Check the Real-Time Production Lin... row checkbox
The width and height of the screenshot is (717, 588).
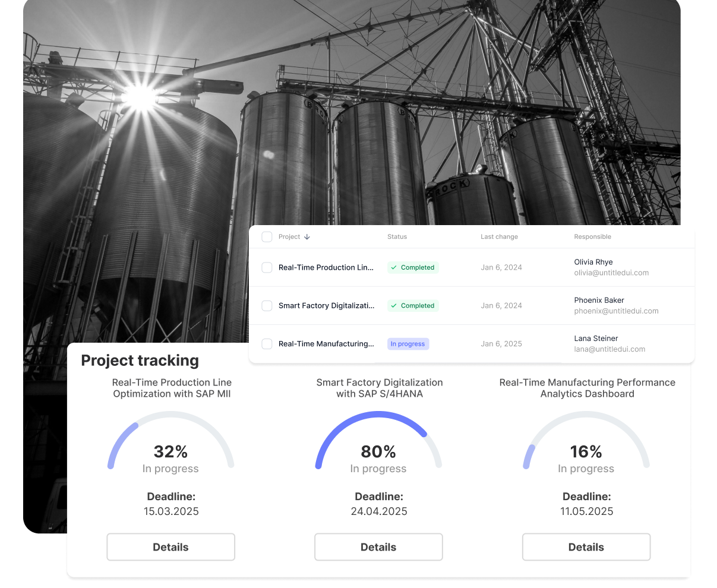point(267,268)
